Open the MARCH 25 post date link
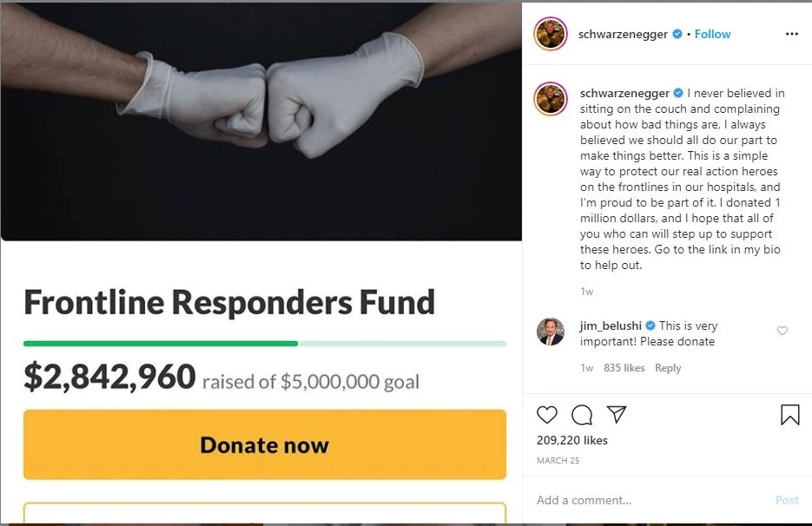This screenshot has width=812, height=526. pyautogui.click(x=558, y=460)
